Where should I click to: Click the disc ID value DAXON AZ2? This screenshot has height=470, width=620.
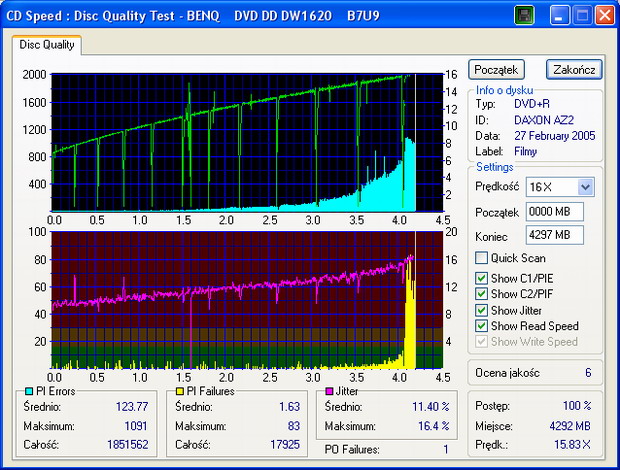click(x=544, y=120)
